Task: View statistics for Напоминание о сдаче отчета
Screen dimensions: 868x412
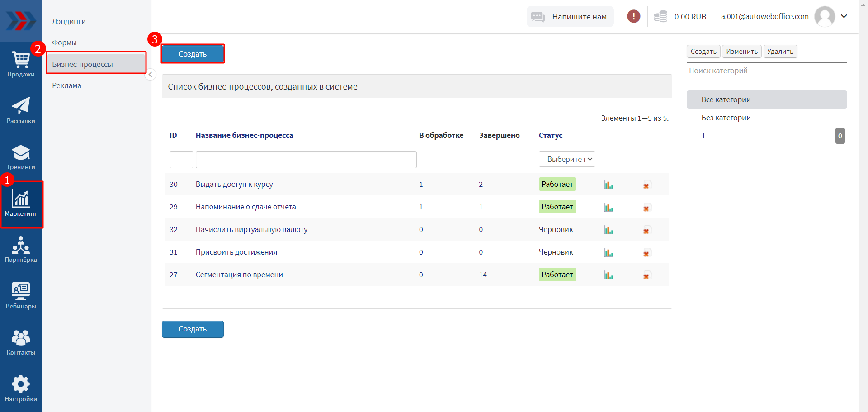Action: (x=609, y=207)
